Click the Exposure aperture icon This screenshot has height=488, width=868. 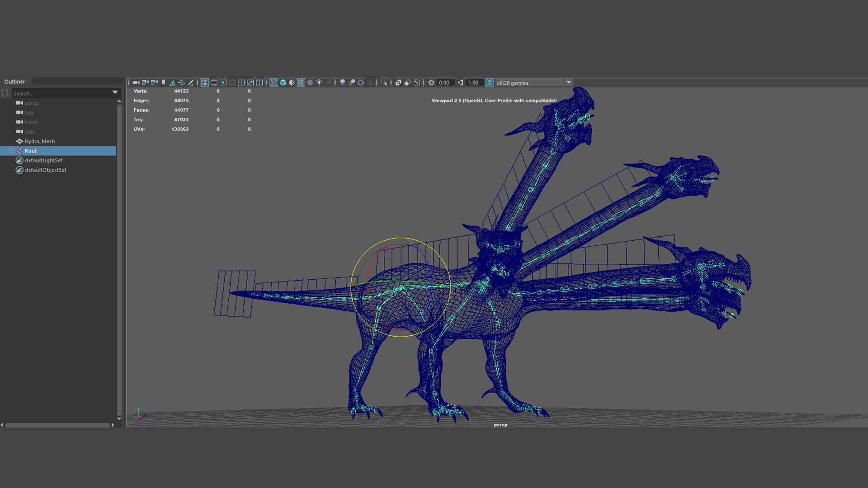coord(431,83)
